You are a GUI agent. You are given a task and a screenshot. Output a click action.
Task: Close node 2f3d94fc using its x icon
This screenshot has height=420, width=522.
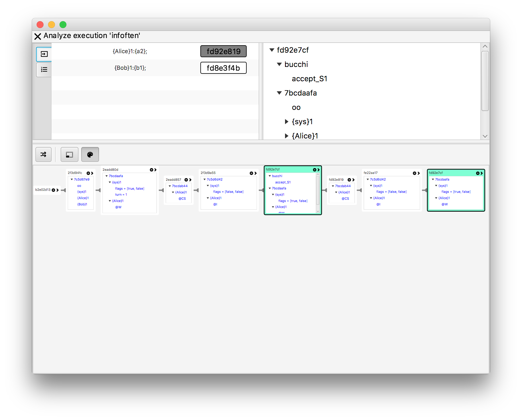click(x=88, y=173)
